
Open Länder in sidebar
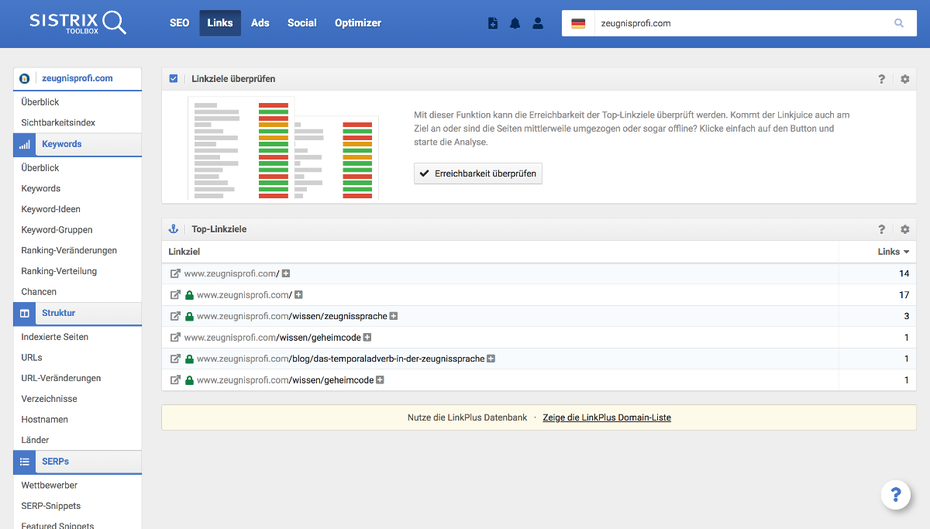pyautogui.click(x=35, y=440)
